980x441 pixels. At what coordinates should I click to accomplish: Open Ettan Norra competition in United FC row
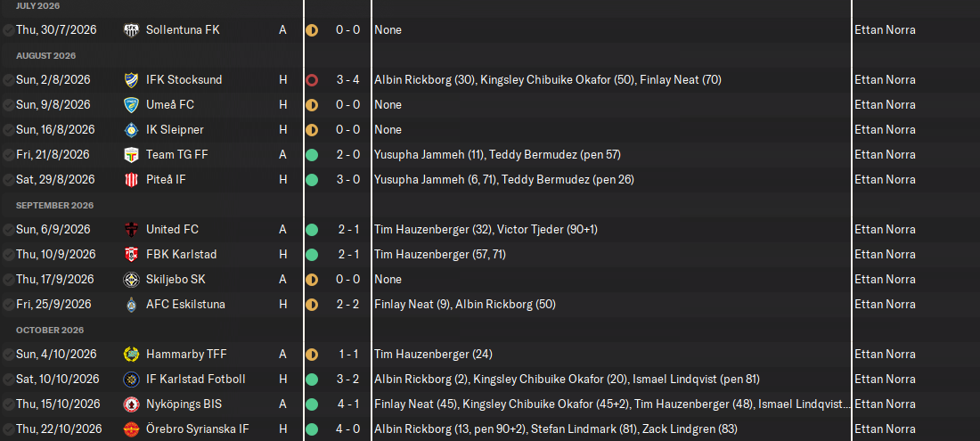(885, 229)
